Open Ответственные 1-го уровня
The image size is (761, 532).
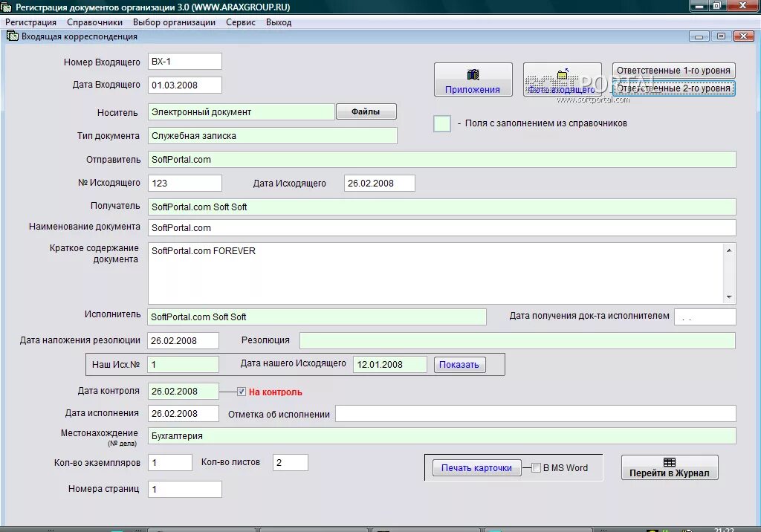click(x=673, y=71)
